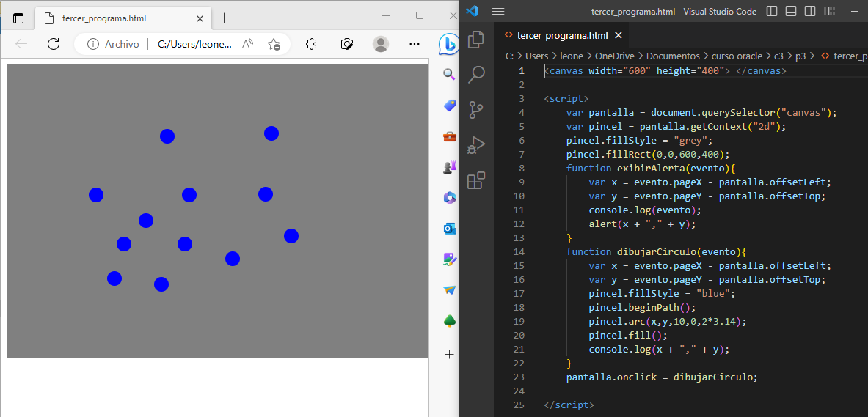Viewport: 868px width, 417px height.
Task: Open the tree icon in Edge sidebar
Action: 450,321
